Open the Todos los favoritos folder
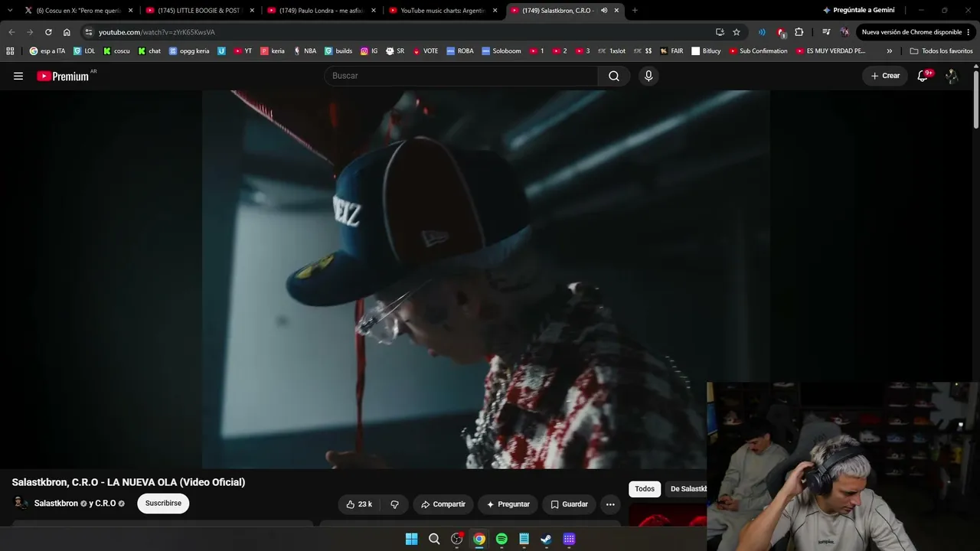This screenshot has width=980, height=551. click(x=941, y=51)
